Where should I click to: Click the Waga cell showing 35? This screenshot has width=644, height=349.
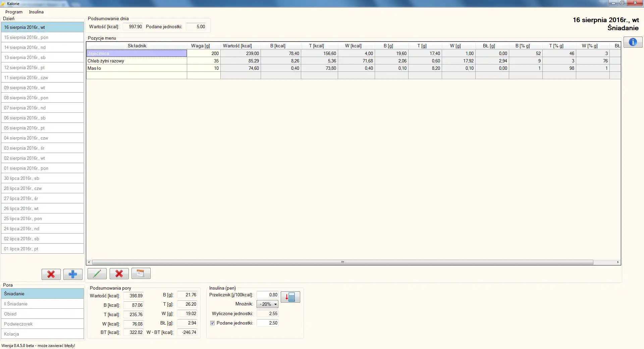204,61
